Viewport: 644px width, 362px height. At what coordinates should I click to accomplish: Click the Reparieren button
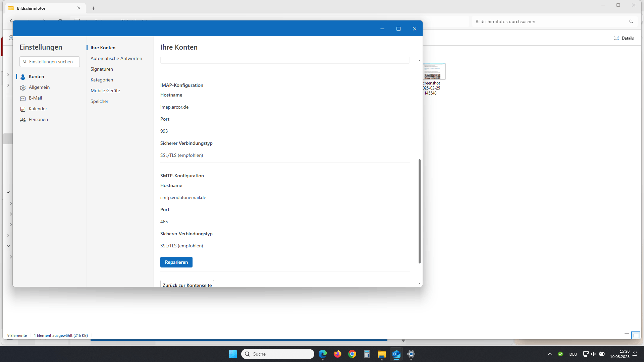point(176,262)
